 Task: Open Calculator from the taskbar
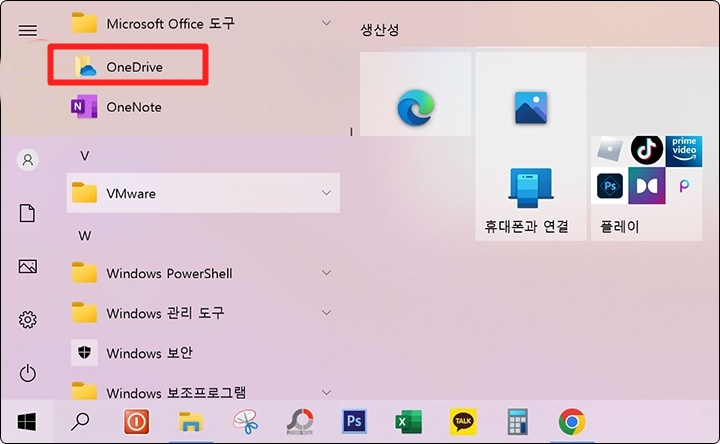(x=517, y=422)
